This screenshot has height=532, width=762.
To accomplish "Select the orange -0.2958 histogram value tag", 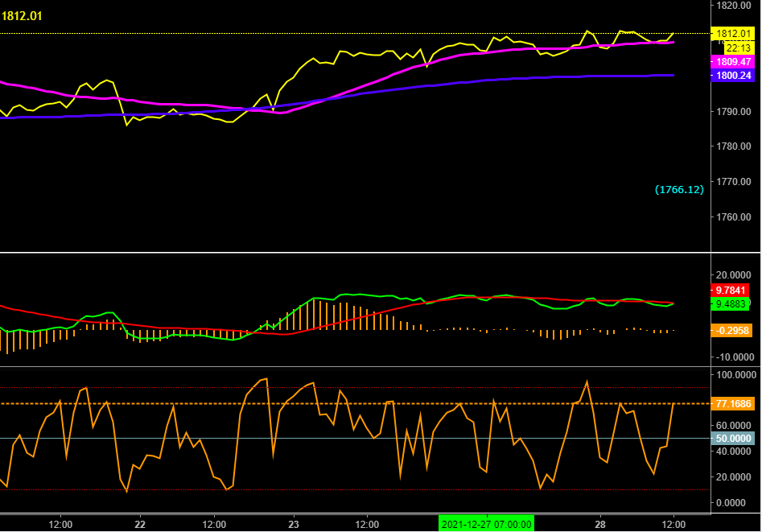I will [732, 331].
